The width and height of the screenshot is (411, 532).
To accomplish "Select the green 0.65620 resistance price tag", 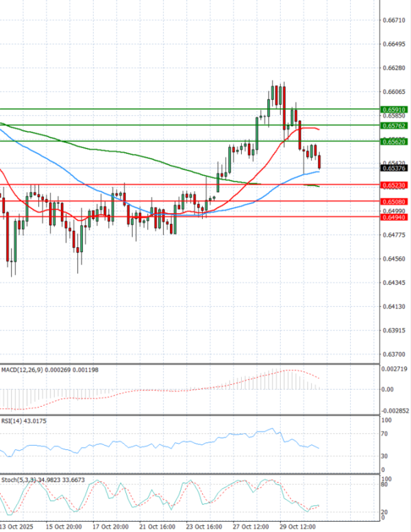I will [x=393, y=142].
